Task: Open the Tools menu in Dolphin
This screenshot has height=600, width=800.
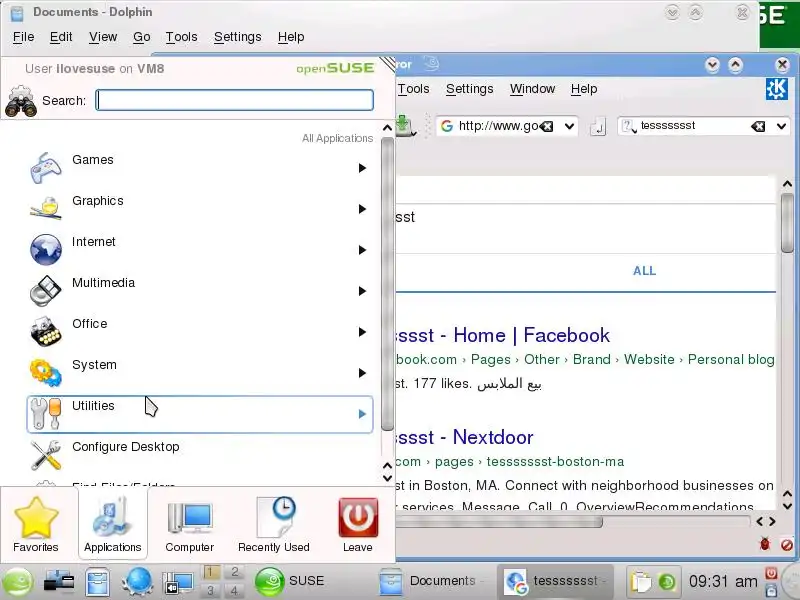Action: pos(182,37)
